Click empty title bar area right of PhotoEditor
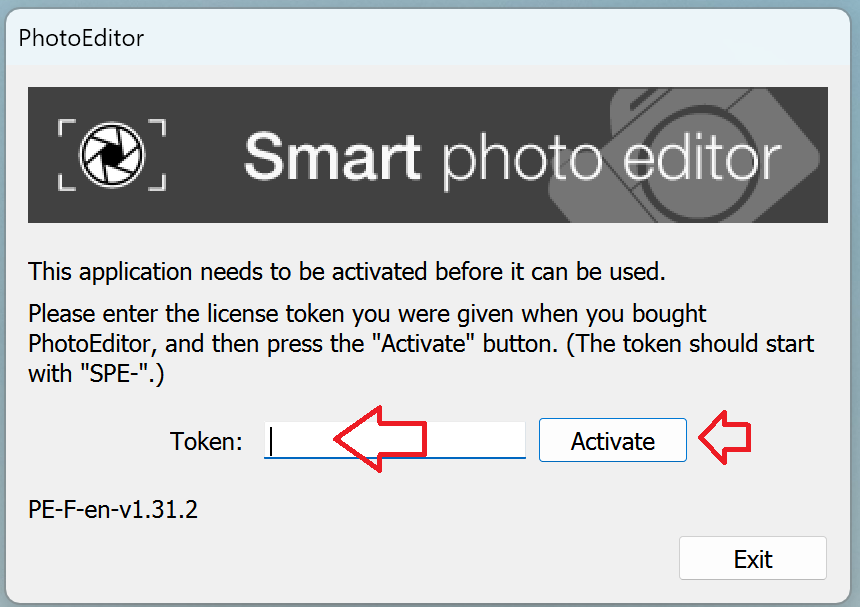This screenshot has height=607, width=860. point(494,38)
